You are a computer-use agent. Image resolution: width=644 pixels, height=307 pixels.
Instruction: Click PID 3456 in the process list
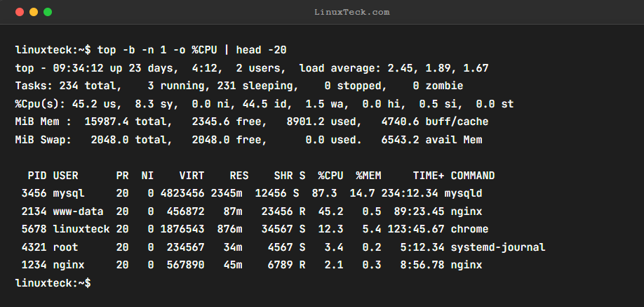coord(34,193)
